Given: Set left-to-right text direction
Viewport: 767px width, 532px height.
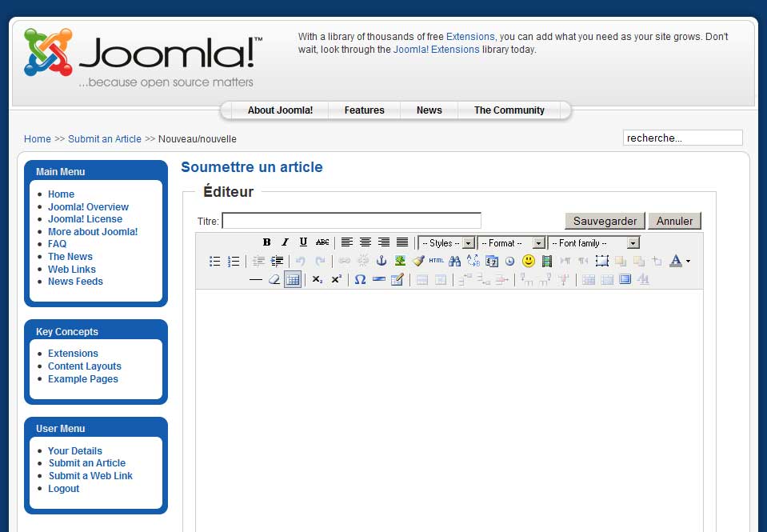Looking at the screenshot, I should [x=565, y=261].
